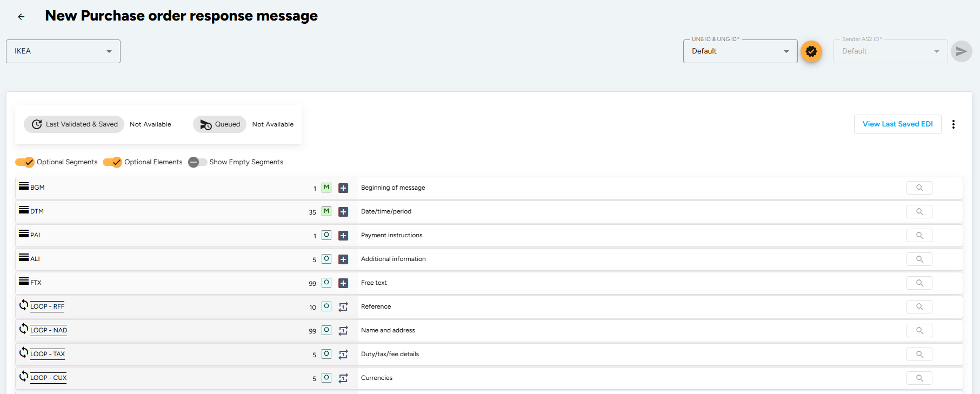
Task: Search the Additional information row
Action: pyautogui.click(x=919, y=259)
